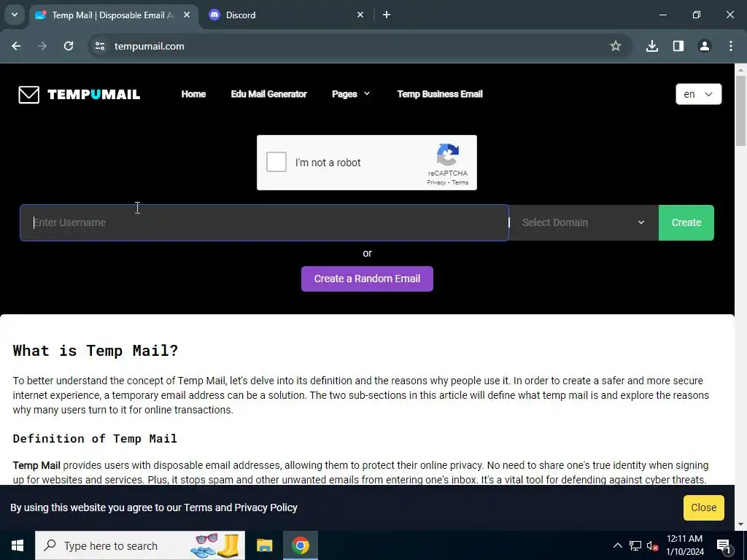Click Chrome icon in the taskbar

(300, 545)
